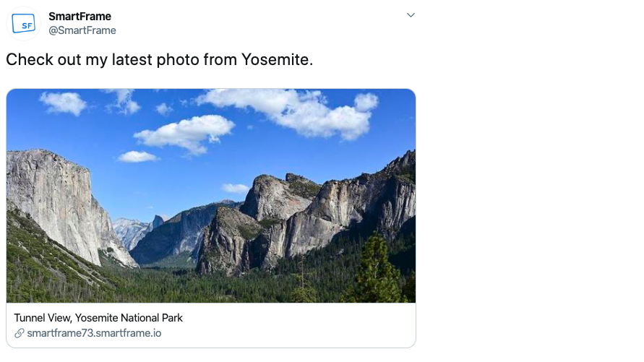Click the card footer below the photo

[211, 325]
